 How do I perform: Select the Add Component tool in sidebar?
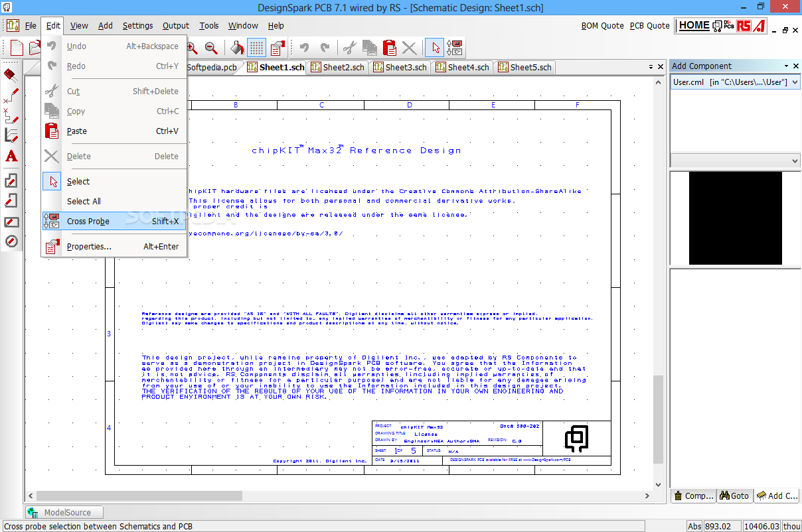pos(11,74)
